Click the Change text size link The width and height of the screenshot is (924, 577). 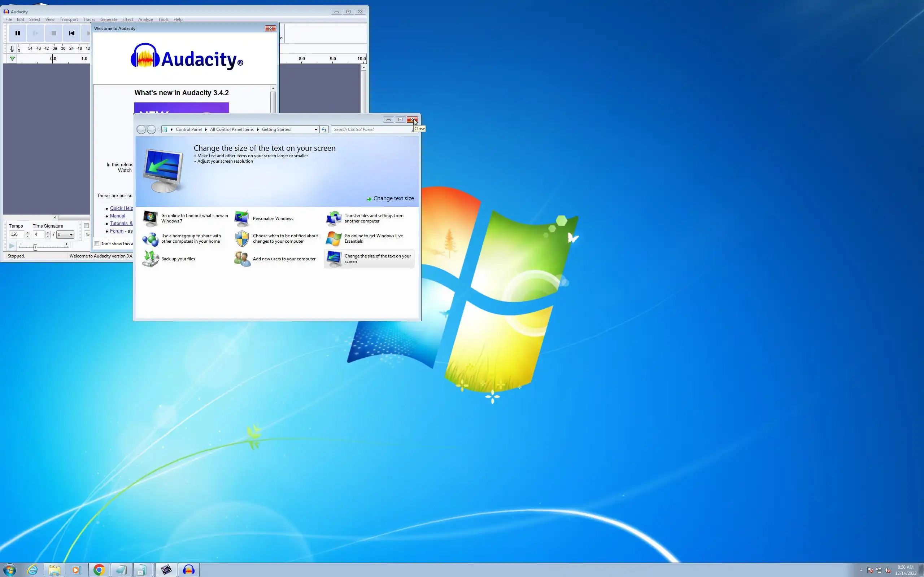click(393, 198)
